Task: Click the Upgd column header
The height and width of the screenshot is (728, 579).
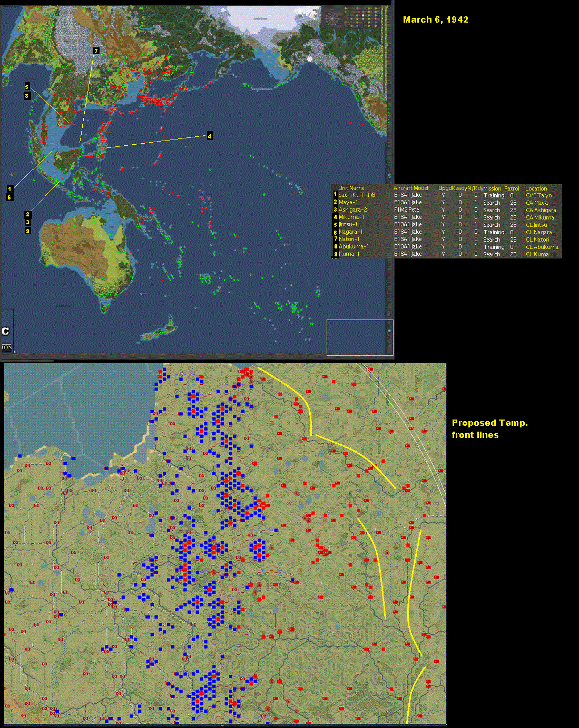Action: pos(445,188)
